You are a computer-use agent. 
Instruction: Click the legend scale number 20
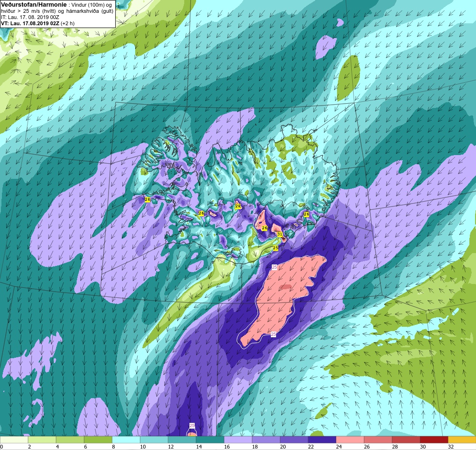point(283,447)
